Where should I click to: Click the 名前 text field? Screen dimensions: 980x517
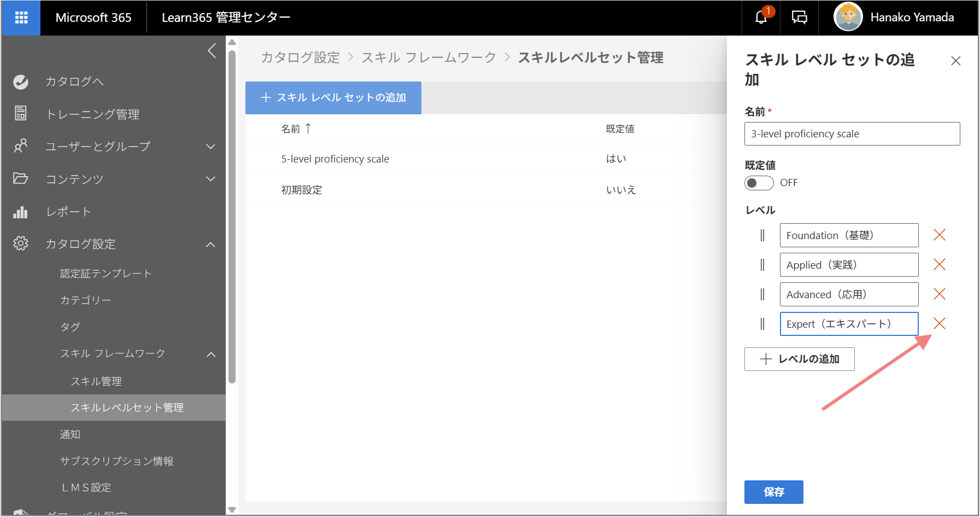852,133
